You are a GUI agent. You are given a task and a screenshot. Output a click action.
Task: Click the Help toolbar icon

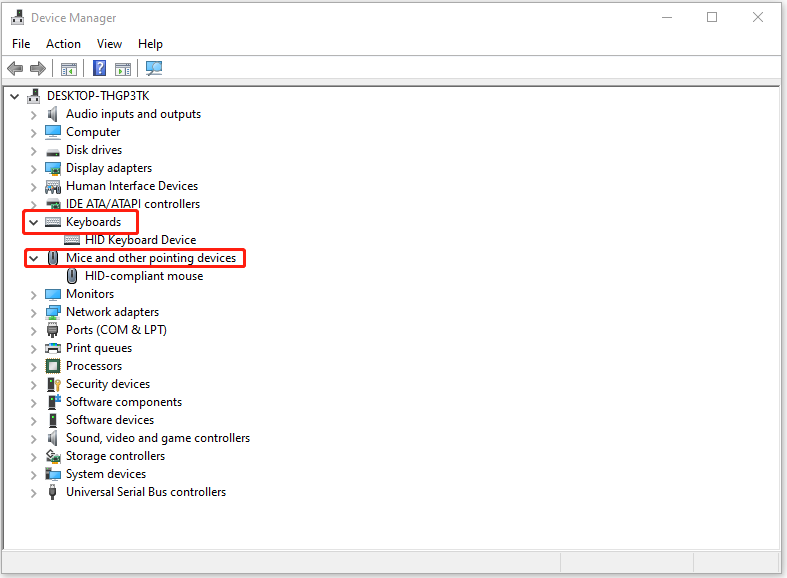pyautogui.click(x=100, y=69)
